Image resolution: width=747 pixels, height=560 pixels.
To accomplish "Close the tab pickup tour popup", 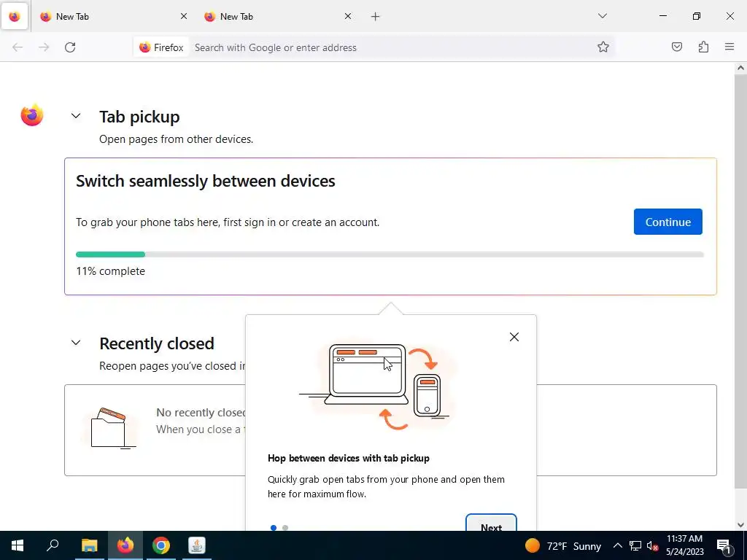I will point(514,337).
